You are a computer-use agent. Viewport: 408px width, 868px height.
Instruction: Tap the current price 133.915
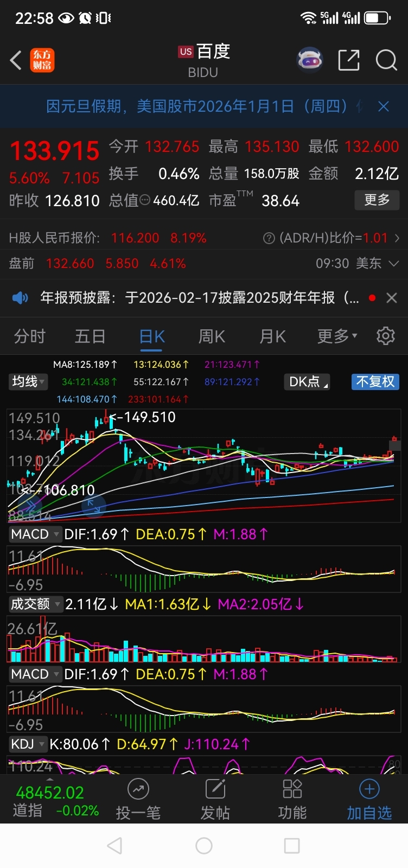coord(55,151)
